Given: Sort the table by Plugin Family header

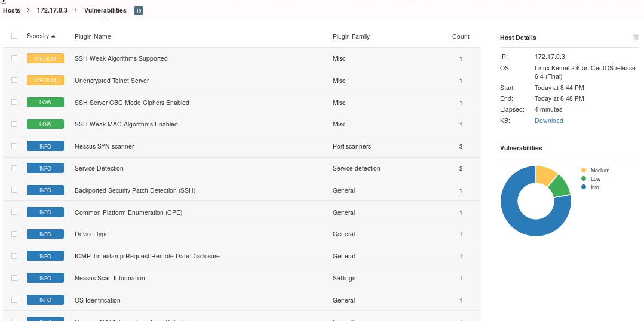Looking at the screenshot, I should click(351, 36).
